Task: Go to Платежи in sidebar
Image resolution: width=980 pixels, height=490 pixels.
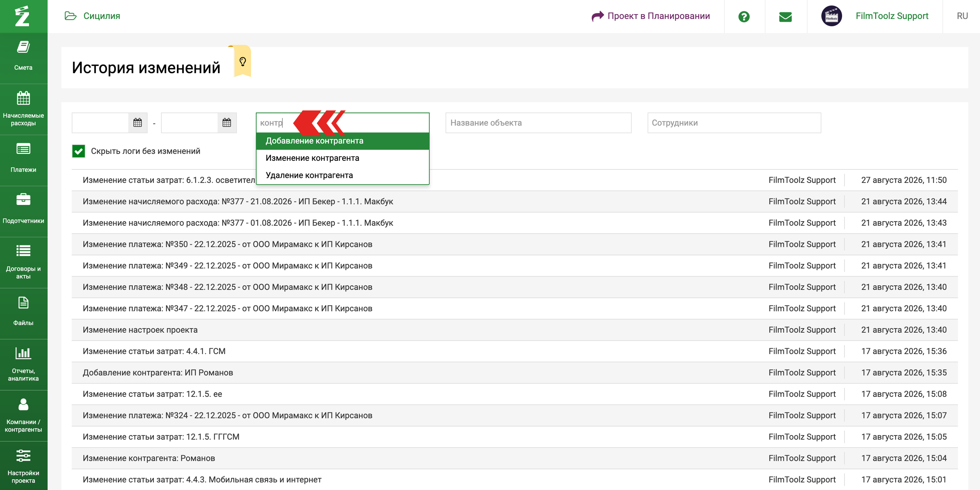Action: tap(23, 160)
